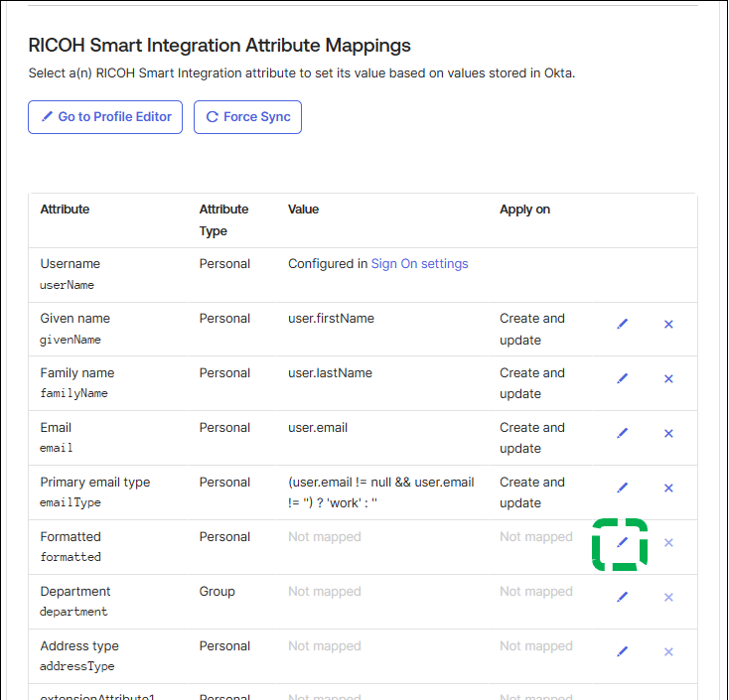
Task: Edit the Department group attribute mapping
Action: pyautogui.click(x=623, y=598)
